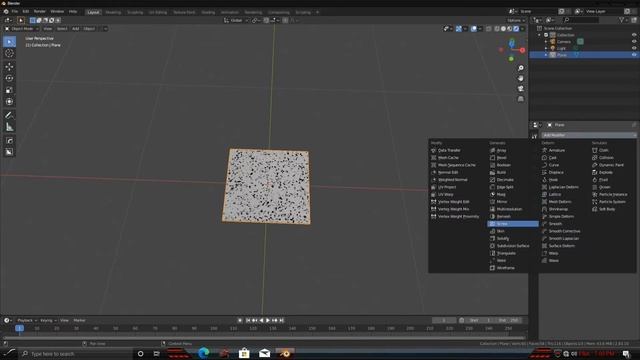Add the Decimate modifier
The width and height of the screenshot is (640, 360).
point(505,180)
